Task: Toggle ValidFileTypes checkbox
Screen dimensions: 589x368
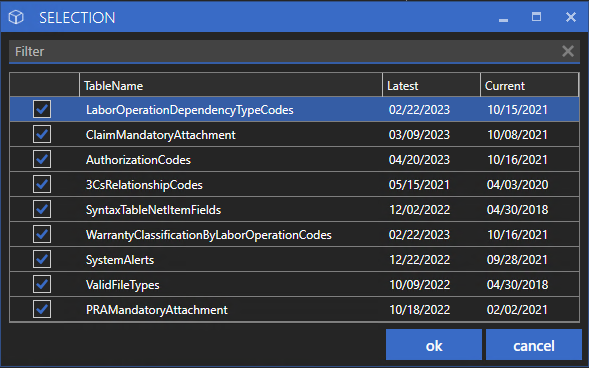Action: coord(42,284)
